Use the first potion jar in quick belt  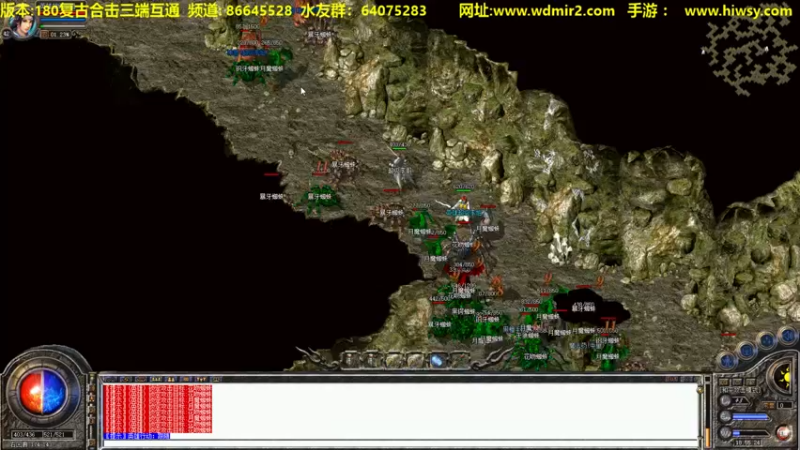click(351, 360)
